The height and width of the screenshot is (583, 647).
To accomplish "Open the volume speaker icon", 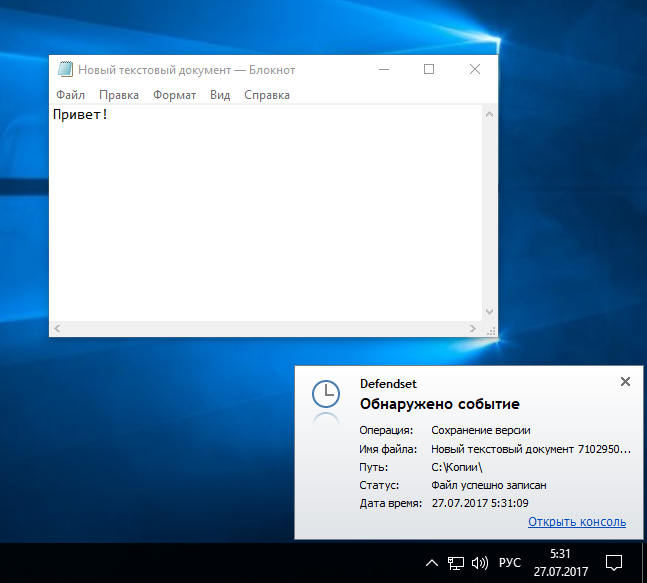I will click(x=480, y=563).
